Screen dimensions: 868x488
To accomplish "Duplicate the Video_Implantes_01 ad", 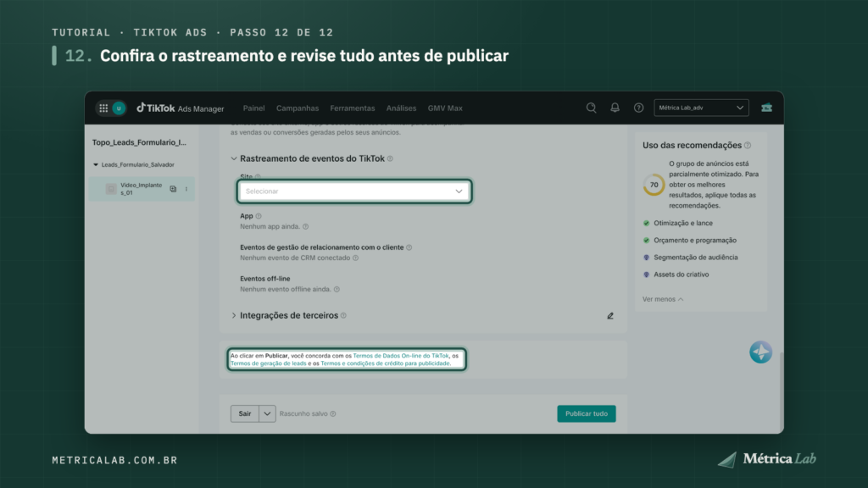I will tap(173, 189).
